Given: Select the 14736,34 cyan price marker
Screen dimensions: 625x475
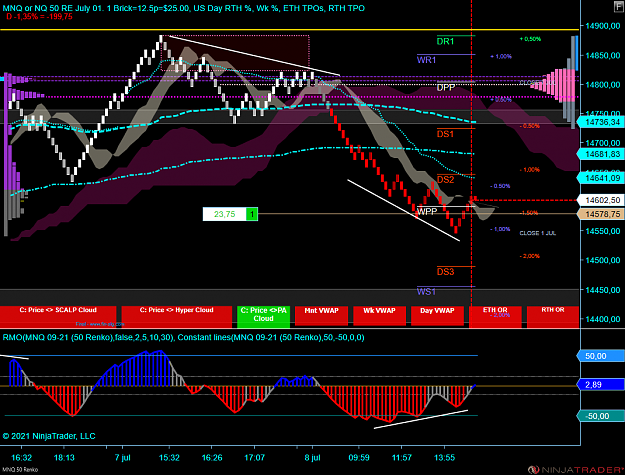Looking at the screenshot, I should click(601, 122).
